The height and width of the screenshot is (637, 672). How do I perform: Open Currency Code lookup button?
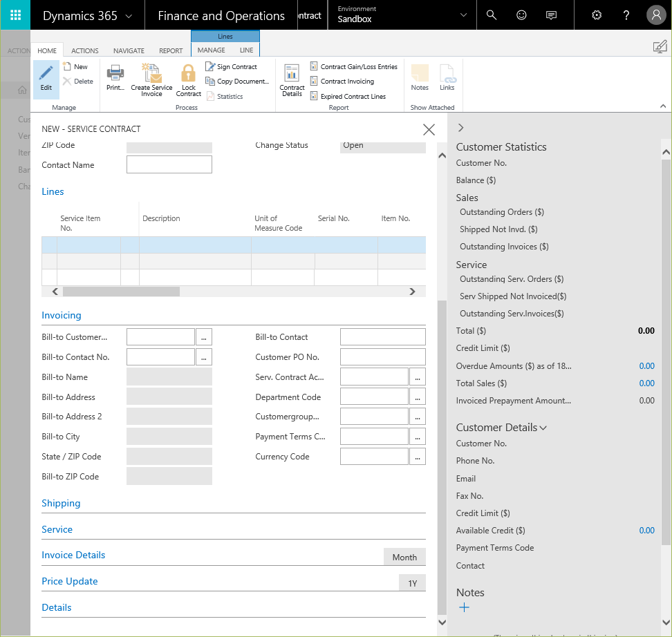click(418, 457)
